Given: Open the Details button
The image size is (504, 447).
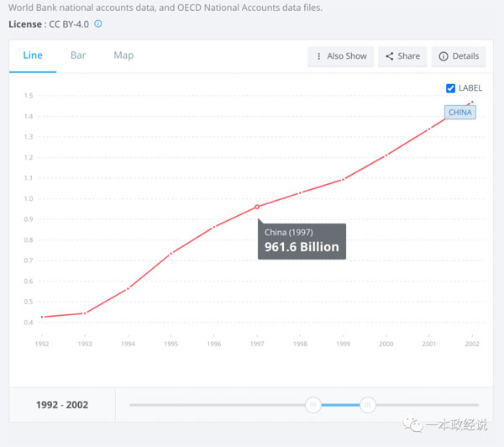Looking at the screenshot, I should (x=459, y=56).
